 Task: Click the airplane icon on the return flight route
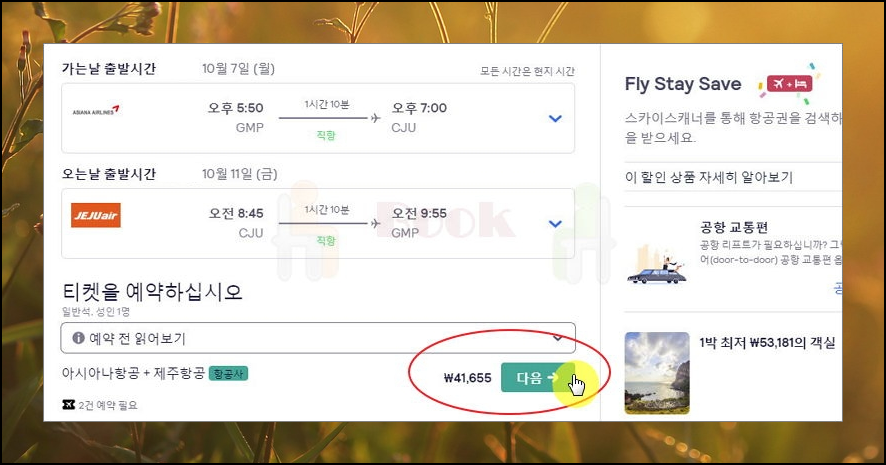point(376,223)
